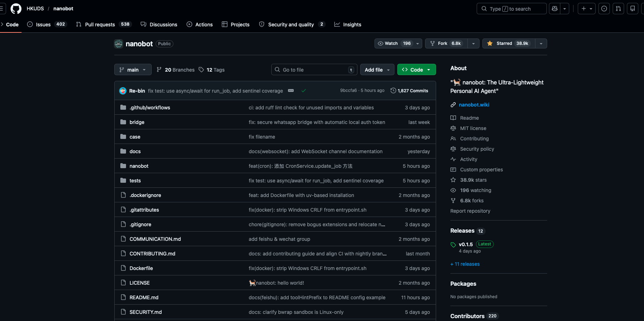644x321 pixels.
Task: Click the 196 watching eye icon
Action: click(x=453, y=190)
